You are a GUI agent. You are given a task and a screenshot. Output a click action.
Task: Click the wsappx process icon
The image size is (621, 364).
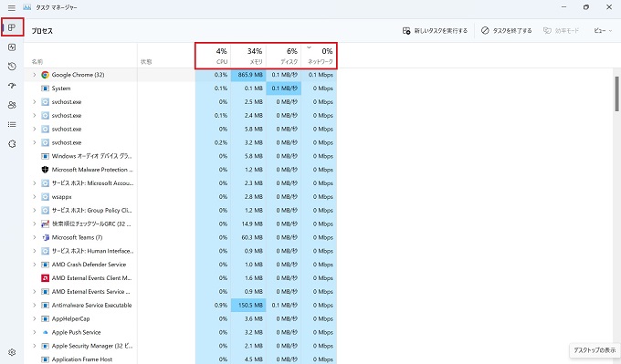(x=45, y=197)
